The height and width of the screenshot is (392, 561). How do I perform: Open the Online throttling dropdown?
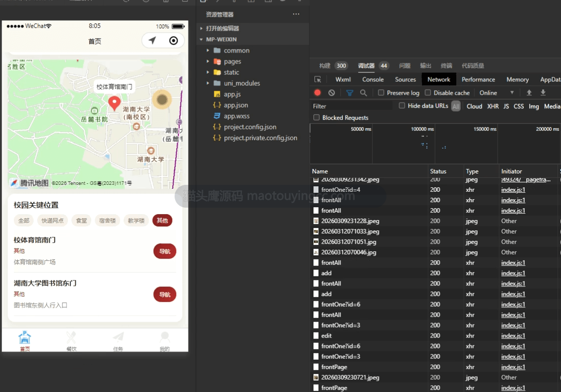tap(497, 93)
